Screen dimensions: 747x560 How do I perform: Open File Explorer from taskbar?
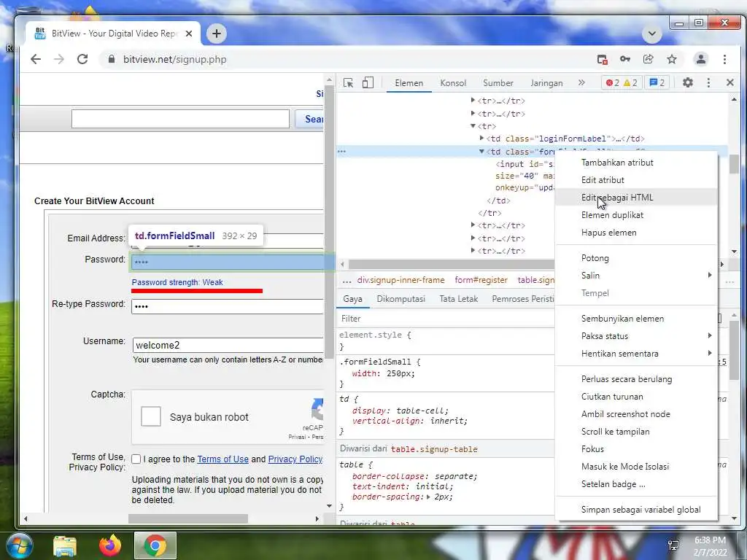(x=65, y=545)
